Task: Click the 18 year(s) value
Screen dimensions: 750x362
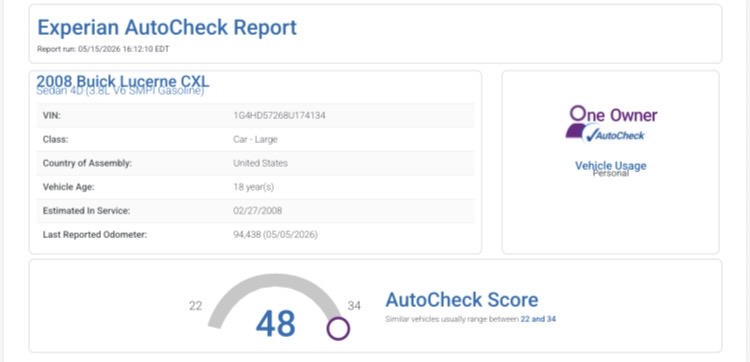Action: click(254, 187)
